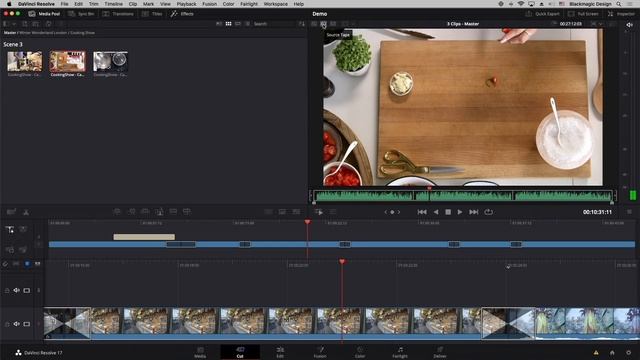The width and height of the screenshot is (640, 360).
Task: Click the Split Clip scissors icon
Action: (26, 211)
